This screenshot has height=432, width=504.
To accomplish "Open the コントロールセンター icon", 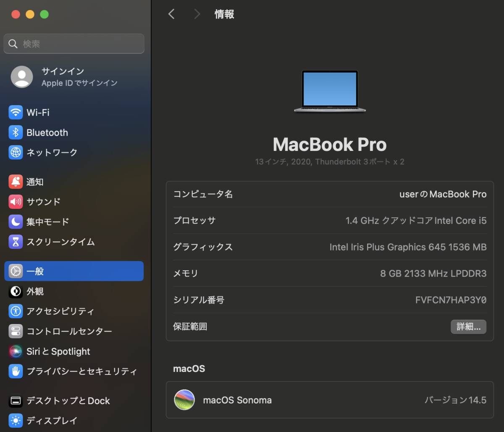I will [x=16, y=331].
